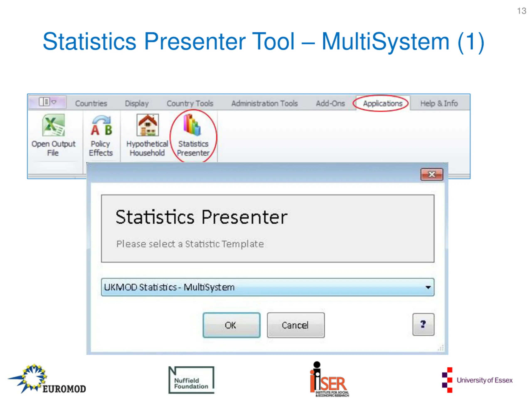Click the EUROMOD logo
The width and height of the screenshot is (532, 399).
coord(47,379)
